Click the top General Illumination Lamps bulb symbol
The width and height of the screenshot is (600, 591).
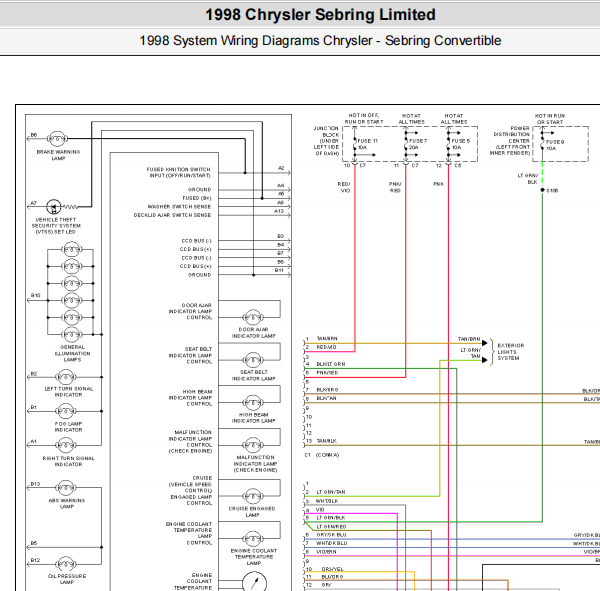[x=72, y=250]
